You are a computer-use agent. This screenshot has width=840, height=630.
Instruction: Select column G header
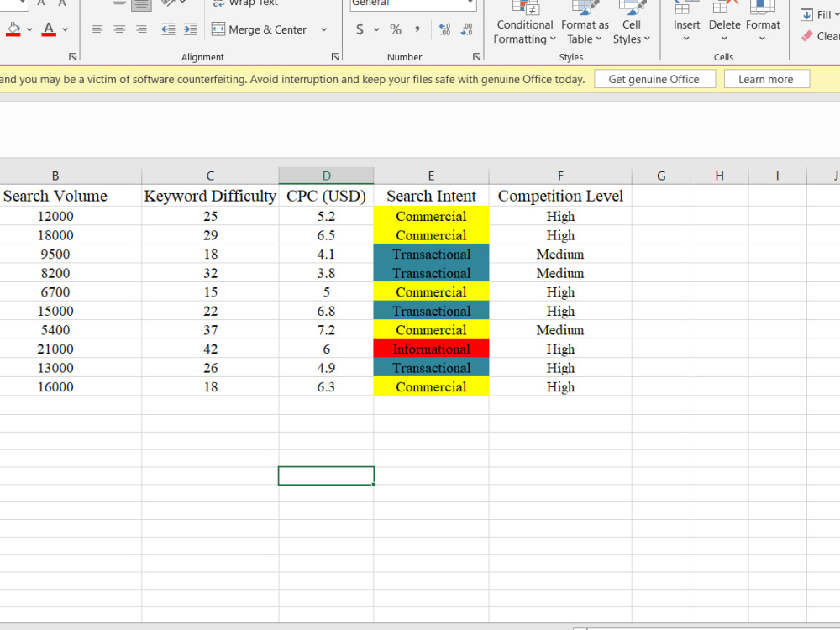(661, 176)
